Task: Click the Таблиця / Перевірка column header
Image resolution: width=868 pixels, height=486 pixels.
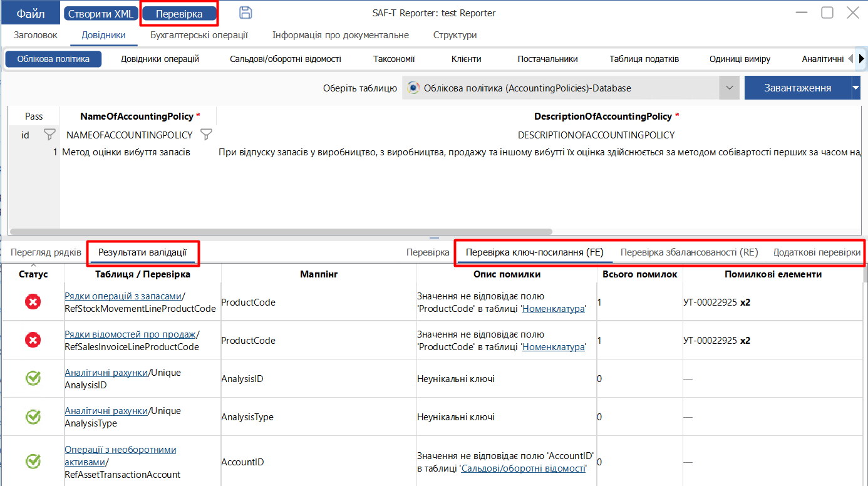Action: pos(143,274)
